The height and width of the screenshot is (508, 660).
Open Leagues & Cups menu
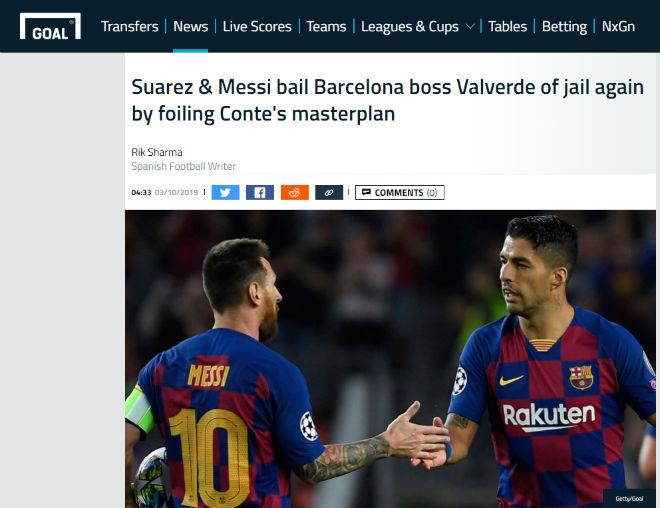(410, 27)
